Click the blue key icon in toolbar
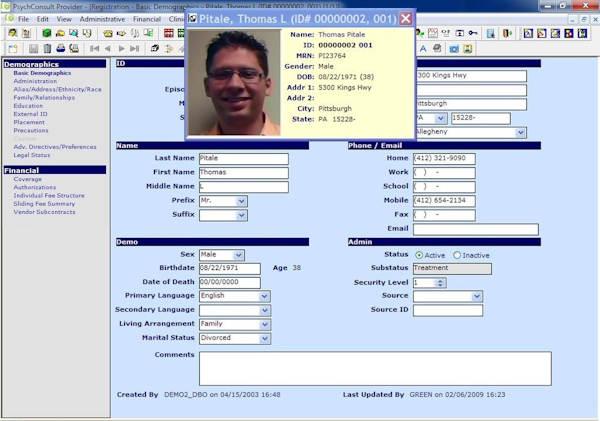Viewport: 600px width, 421px height. pos(473,33)
